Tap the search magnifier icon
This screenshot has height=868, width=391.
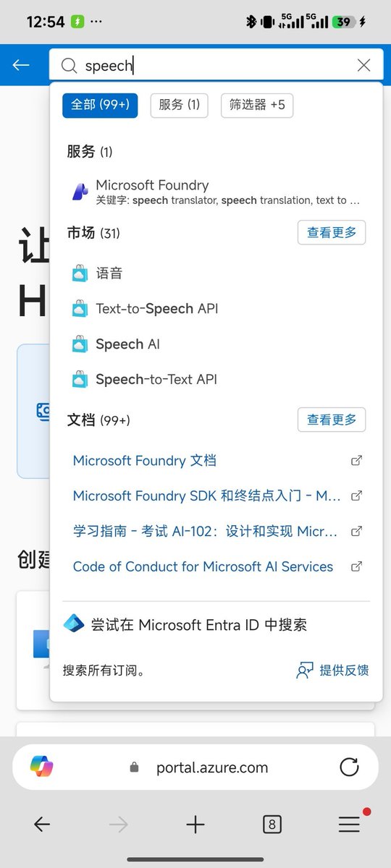tap(69, 66)
